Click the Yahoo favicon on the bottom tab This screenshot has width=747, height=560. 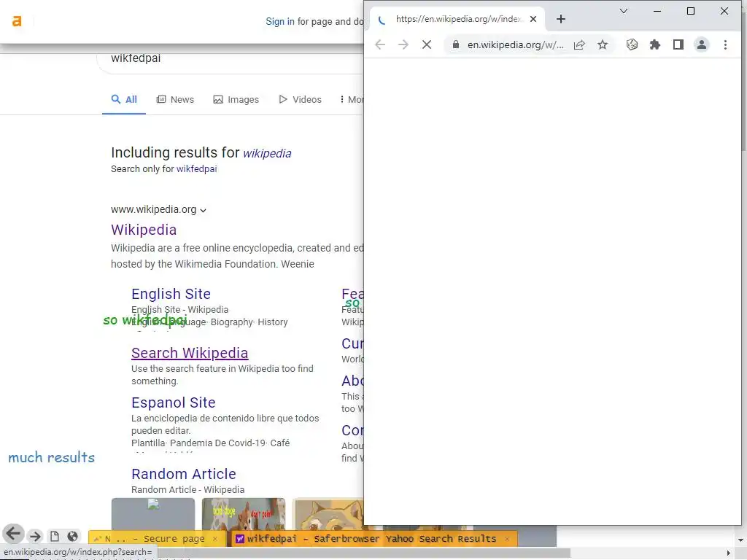(240, 539)
